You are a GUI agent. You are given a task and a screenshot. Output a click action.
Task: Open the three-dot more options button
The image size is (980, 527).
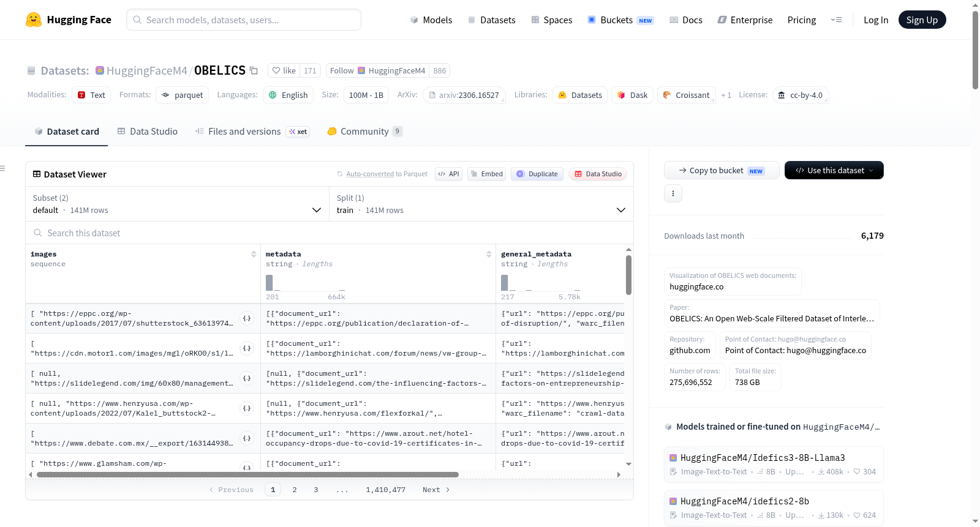(x=673, y=193)
